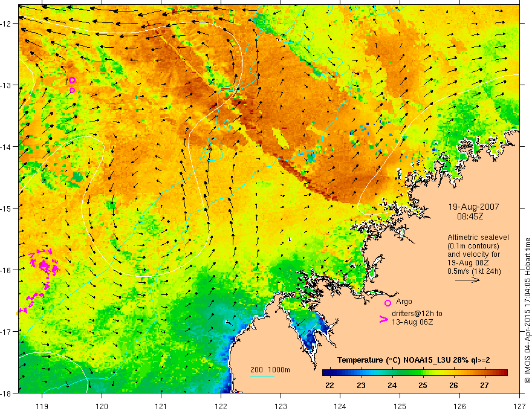Click the time text 08:45Z
This screenshot has height=411, width=532.
click(x=470, y=216)
